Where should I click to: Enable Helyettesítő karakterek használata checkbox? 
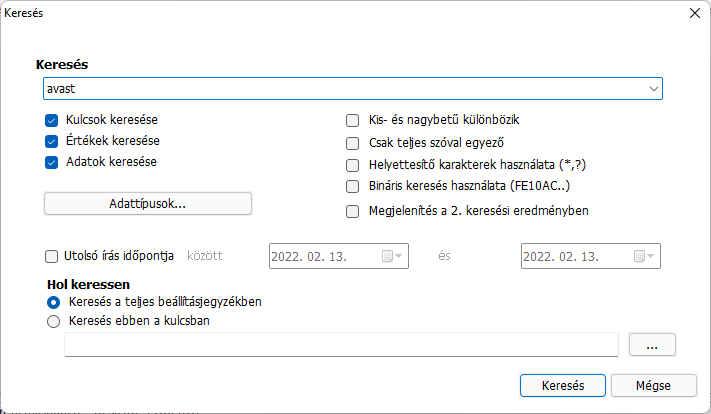(352, 165)
